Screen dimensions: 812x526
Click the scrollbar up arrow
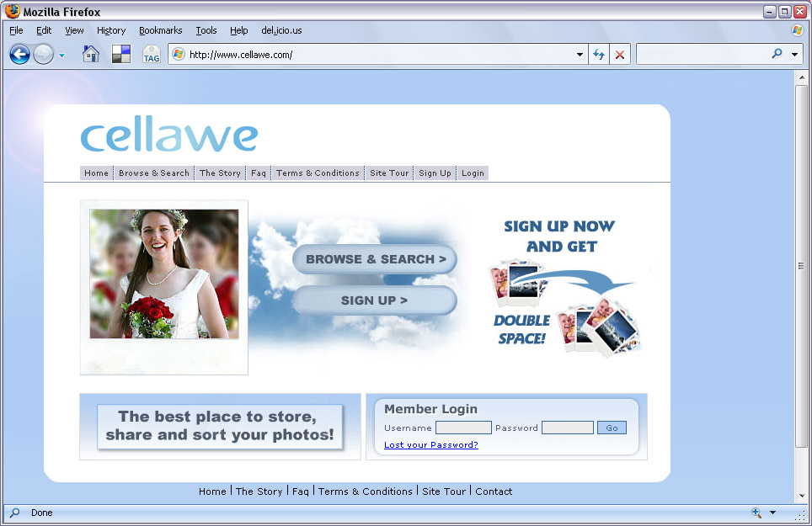coord(802,77)
